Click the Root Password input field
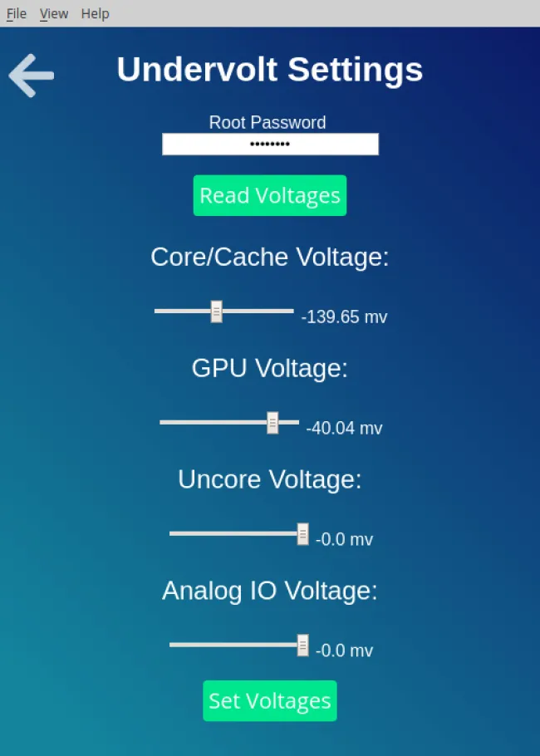540x756 pixels. 270,145
